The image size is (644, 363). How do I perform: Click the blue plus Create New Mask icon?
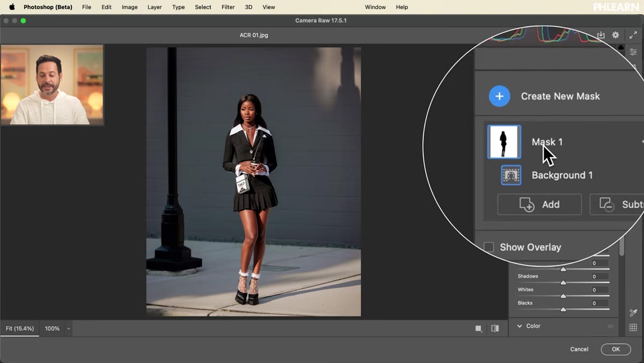[499, 96]
